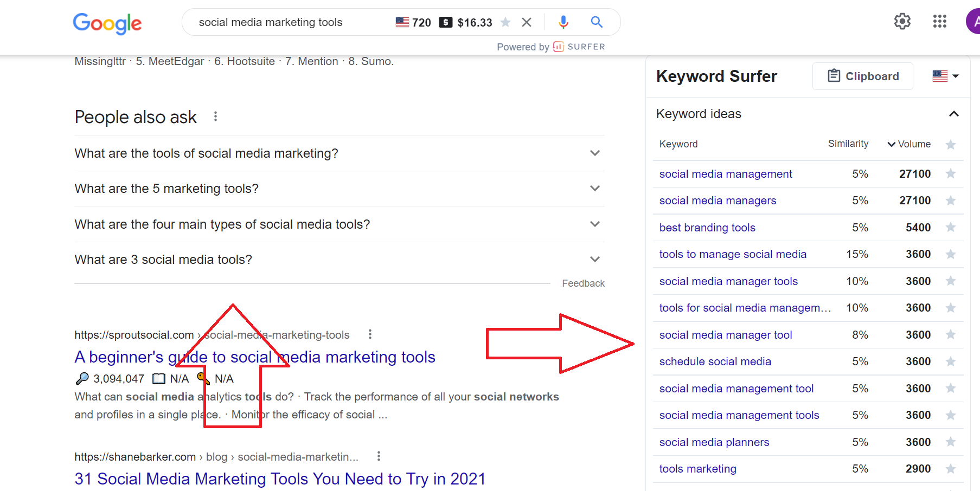
Task: Click the $16.33 CPC badge
Action: point(466,22)
